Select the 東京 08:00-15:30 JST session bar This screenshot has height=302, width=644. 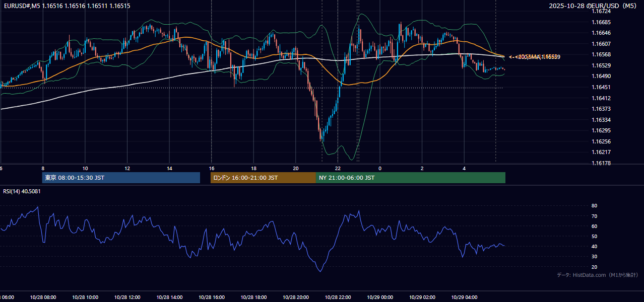[121, 178]
